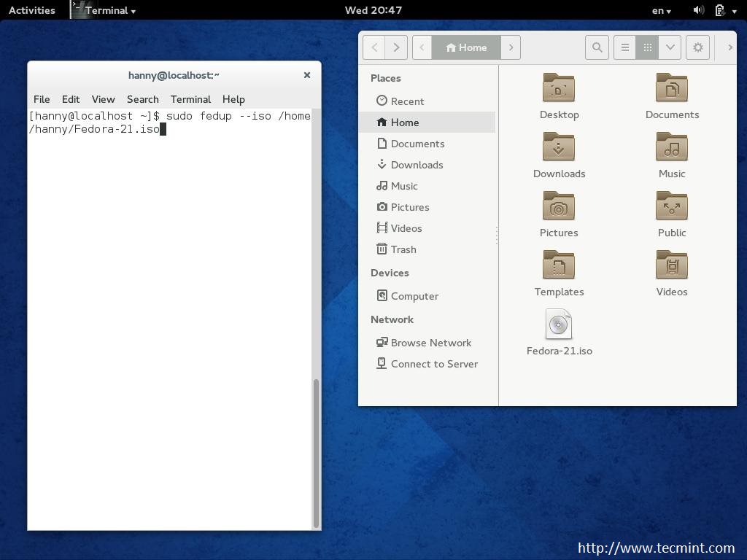Switch to list view in Files
The width and height of the screenshot is (747, 560).
624,47
